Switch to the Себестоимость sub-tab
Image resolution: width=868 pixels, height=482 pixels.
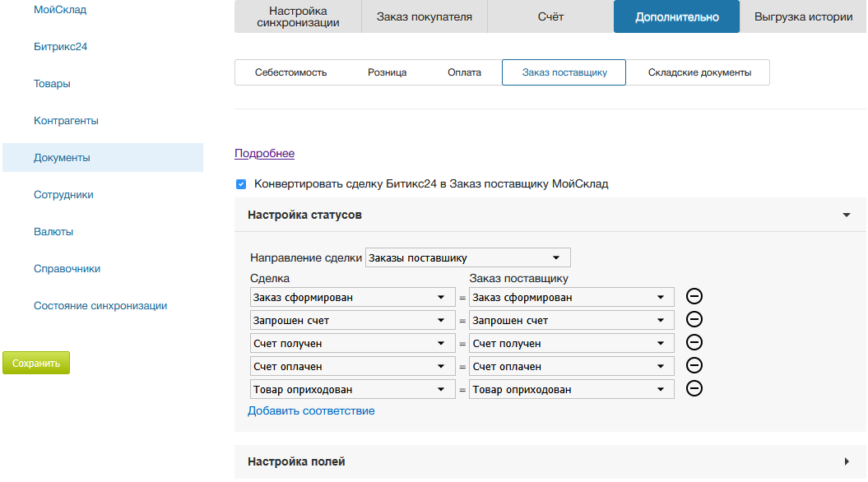[290, 72]
